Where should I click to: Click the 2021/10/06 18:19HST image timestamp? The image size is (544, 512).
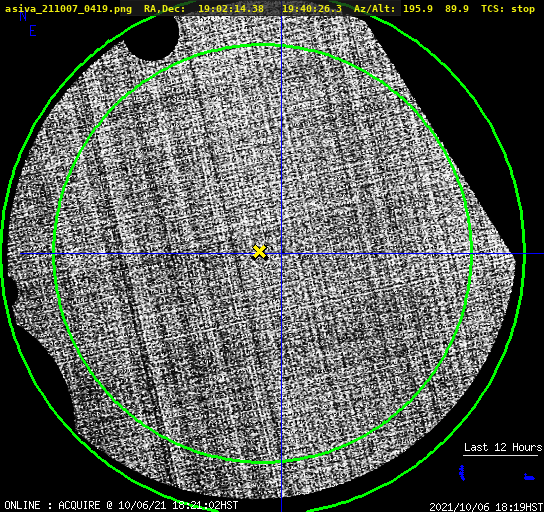pyautogui.click(x=486, y=507)
